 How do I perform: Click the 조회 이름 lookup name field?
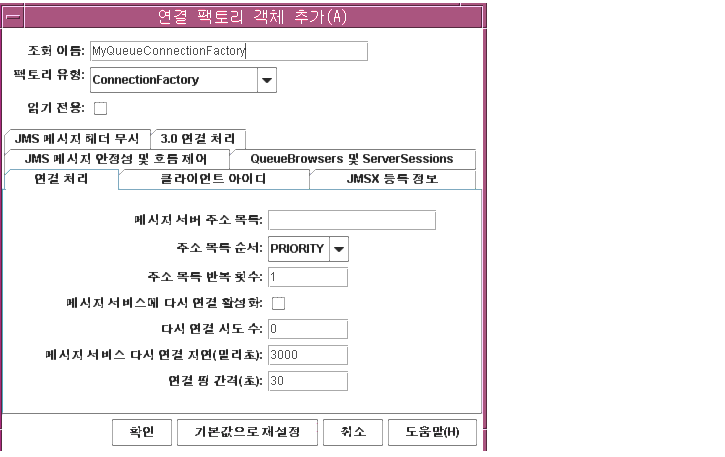[x=229, y=51]
